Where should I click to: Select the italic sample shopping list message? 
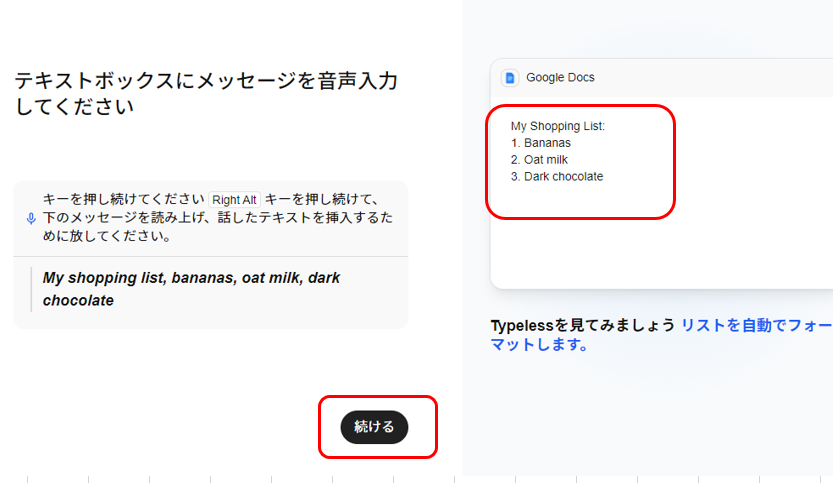pos(191,288)
